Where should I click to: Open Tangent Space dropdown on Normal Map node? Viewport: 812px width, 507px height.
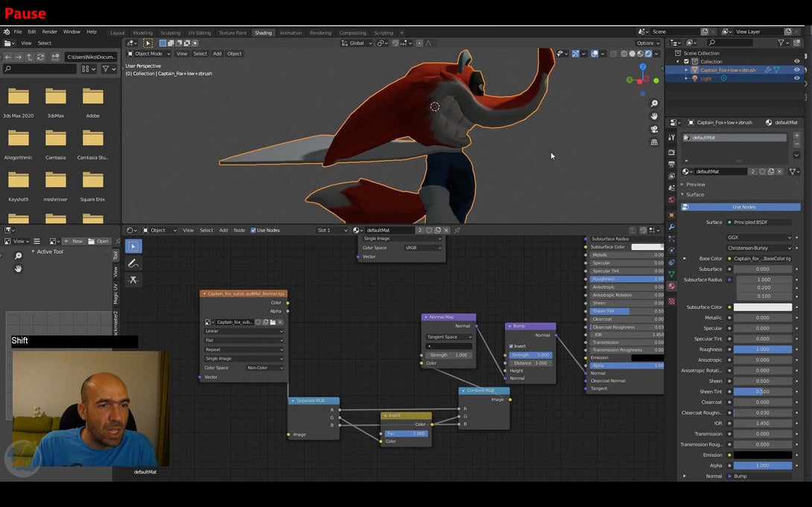coord(449,337)
